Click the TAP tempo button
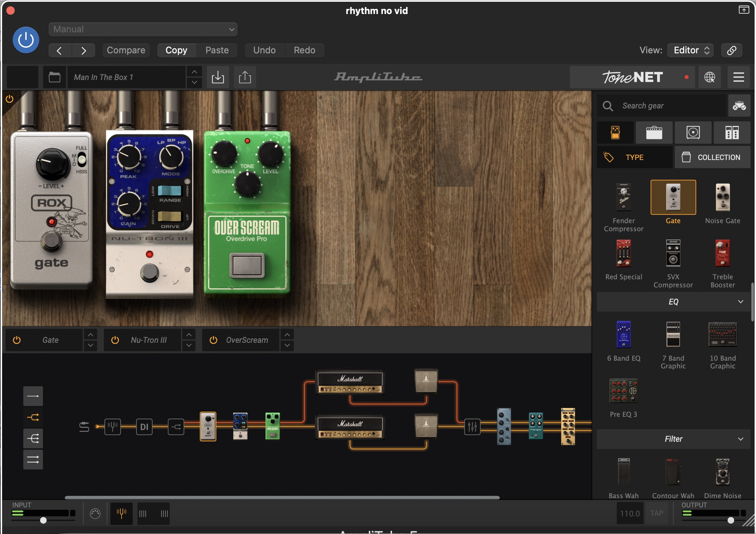The height and width of the screenshot is (534, 756). coord(656,513)
